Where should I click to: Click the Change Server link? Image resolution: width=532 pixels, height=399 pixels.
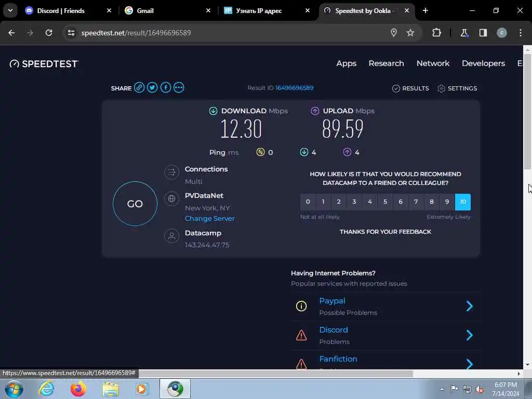coord(210,219)
